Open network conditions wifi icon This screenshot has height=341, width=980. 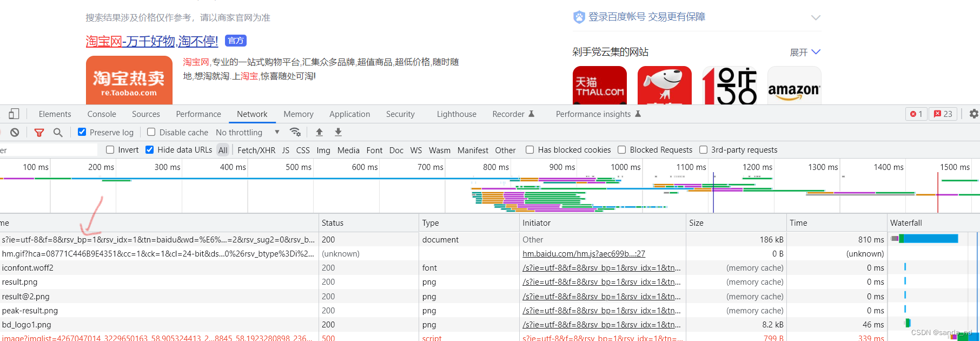[295, 132]
